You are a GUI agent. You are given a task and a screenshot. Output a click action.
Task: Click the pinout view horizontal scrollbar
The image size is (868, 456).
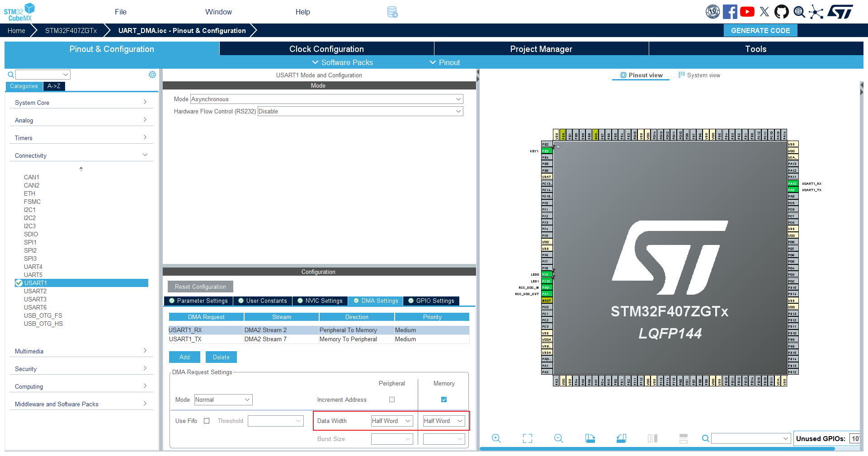point(657,449)
